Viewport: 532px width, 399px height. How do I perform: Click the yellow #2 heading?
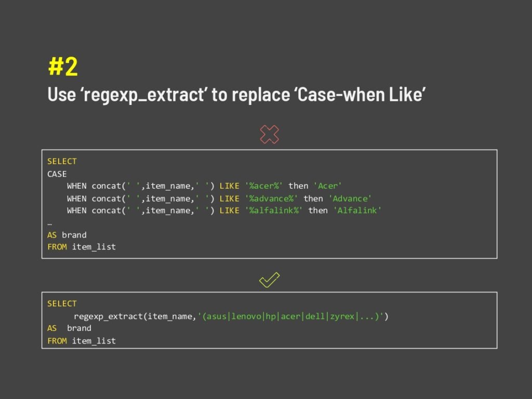pos(63,66)
